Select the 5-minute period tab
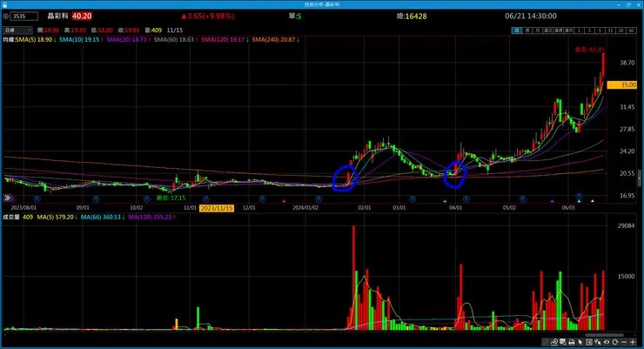This screenshot has height=349, width=644. tap(600, 30)
